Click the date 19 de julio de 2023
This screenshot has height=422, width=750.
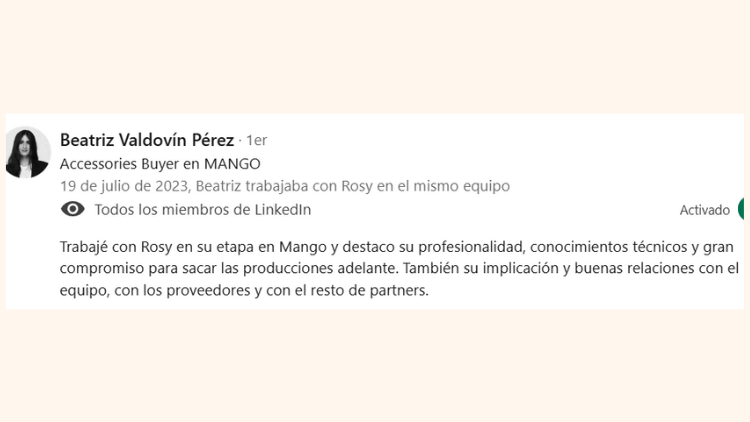click(124, 186)
